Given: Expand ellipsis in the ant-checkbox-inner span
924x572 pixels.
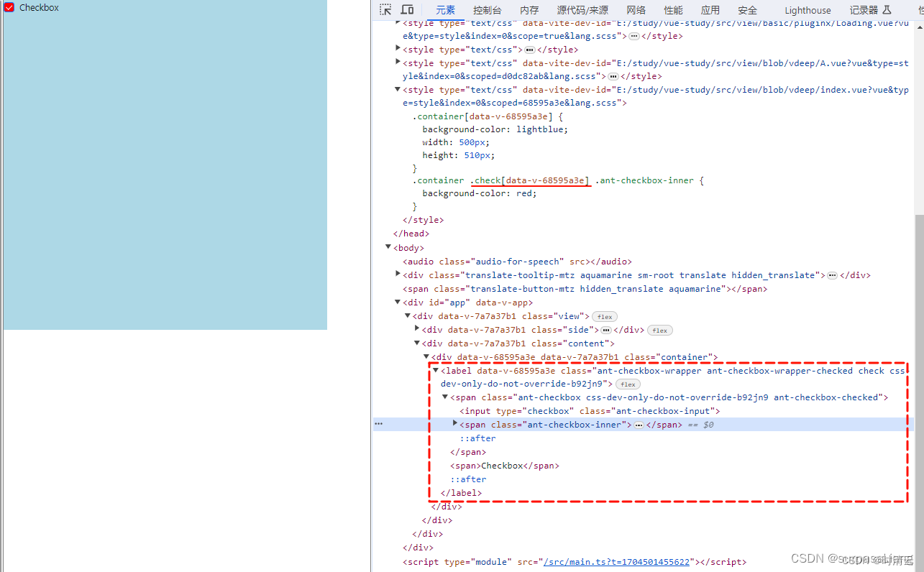Looking at the screenshot, I should click(x=639, y=425).
